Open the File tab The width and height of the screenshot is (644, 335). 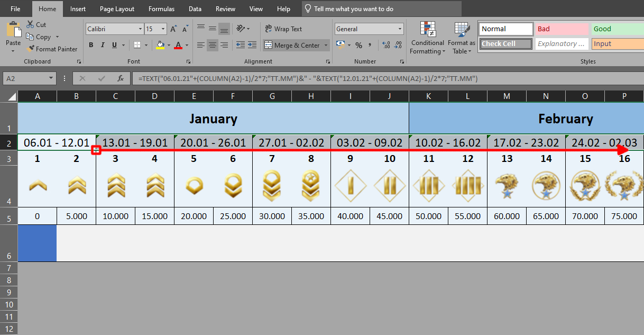[16, 9]
